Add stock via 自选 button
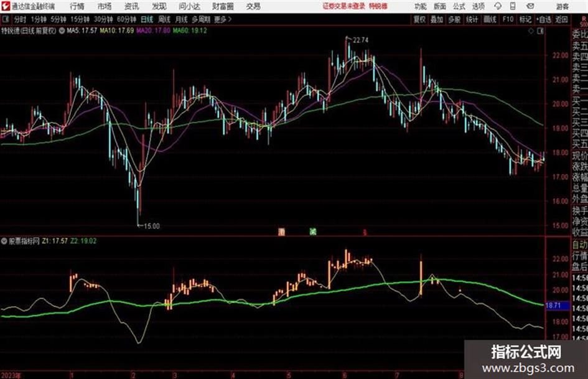588x379 pixels. tap(544, 19)
